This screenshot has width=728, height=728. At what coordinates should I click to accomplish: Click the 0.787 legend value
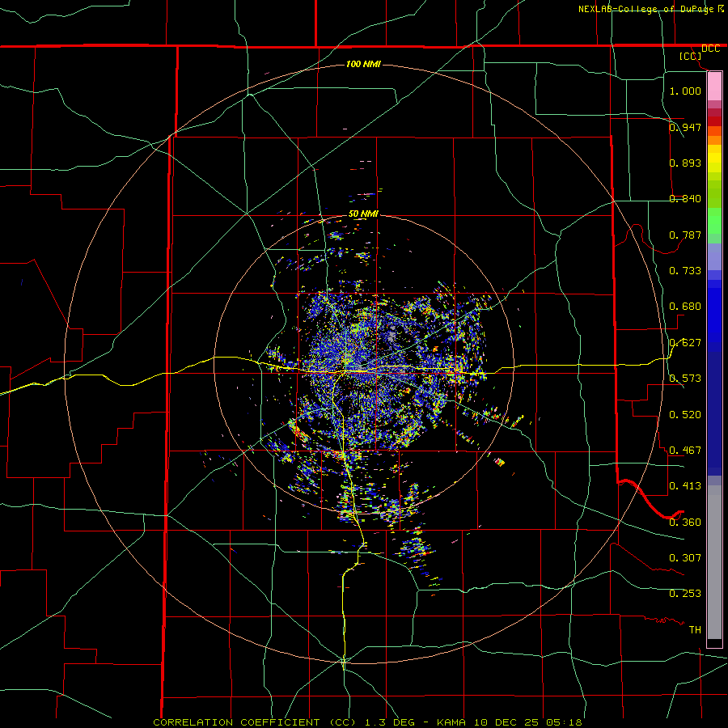pos(685,235)
